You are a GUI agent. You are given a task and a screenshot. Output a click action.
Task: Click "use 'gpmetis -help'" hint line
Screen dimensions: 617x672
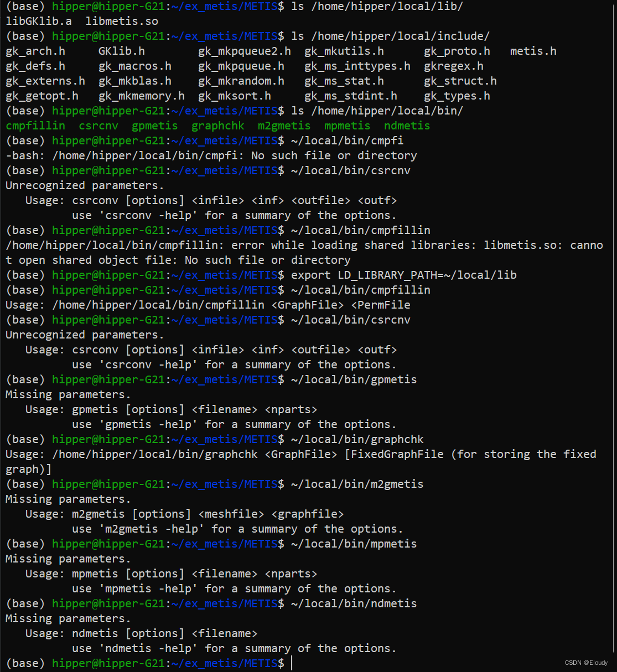coord(235,424)
